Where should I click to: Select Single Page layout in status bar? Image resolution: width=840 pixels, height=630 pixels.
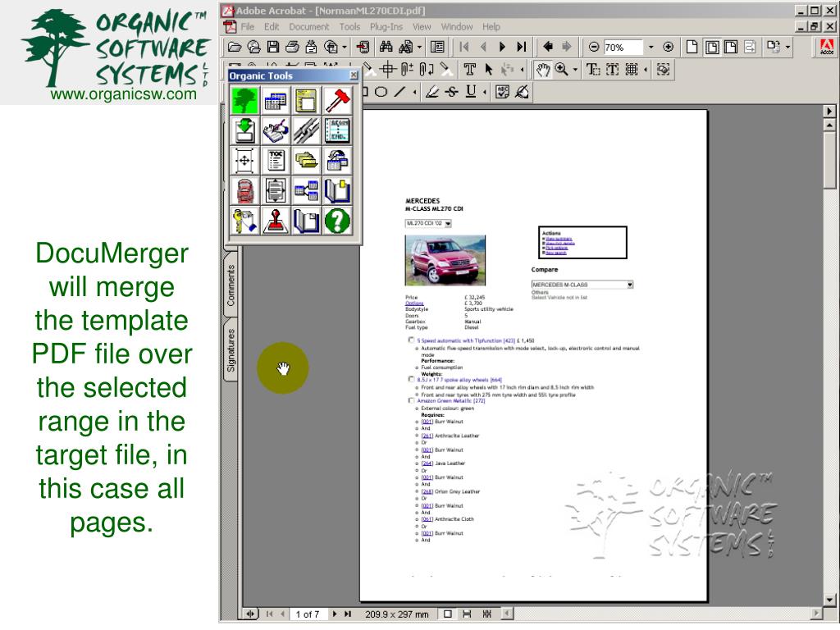coord(447,614)
